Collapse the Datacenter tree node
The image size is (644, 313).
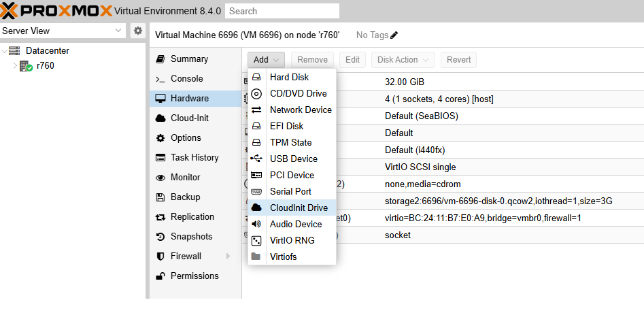[x=4, y=51]
